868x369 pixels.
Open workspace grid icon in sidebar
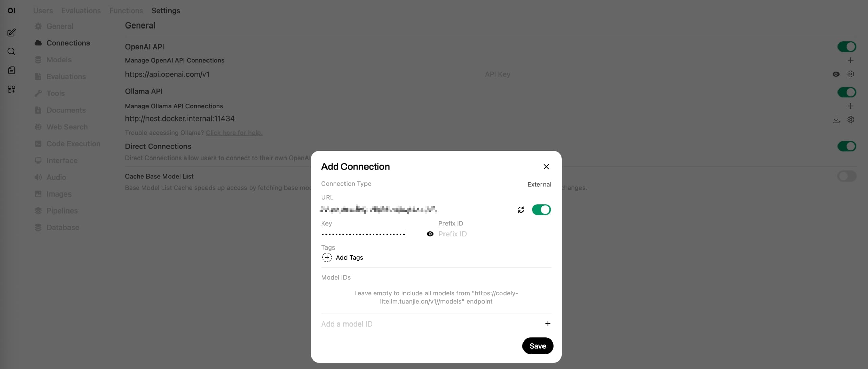[x=11, y=89]
